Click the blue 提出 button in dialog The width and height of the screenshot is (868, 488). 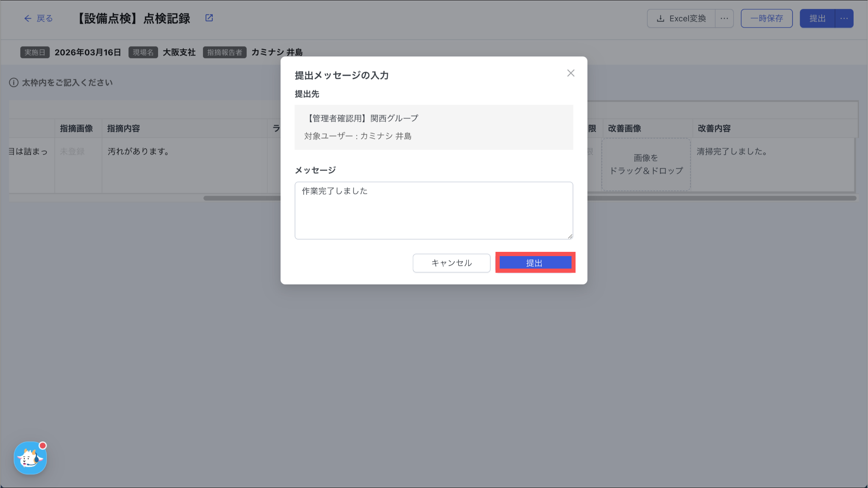pyautogui.click(x=535, y=263)
